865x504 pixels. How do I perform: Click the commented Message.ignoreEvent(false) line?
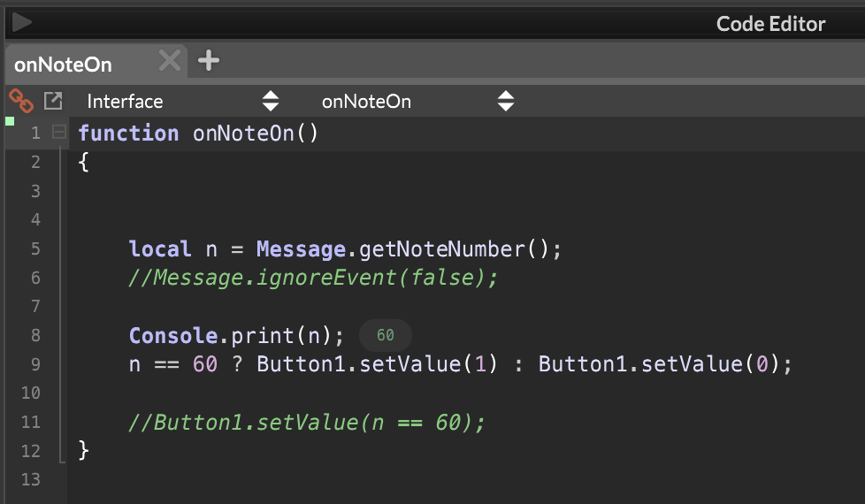click(x=313, y=278)
